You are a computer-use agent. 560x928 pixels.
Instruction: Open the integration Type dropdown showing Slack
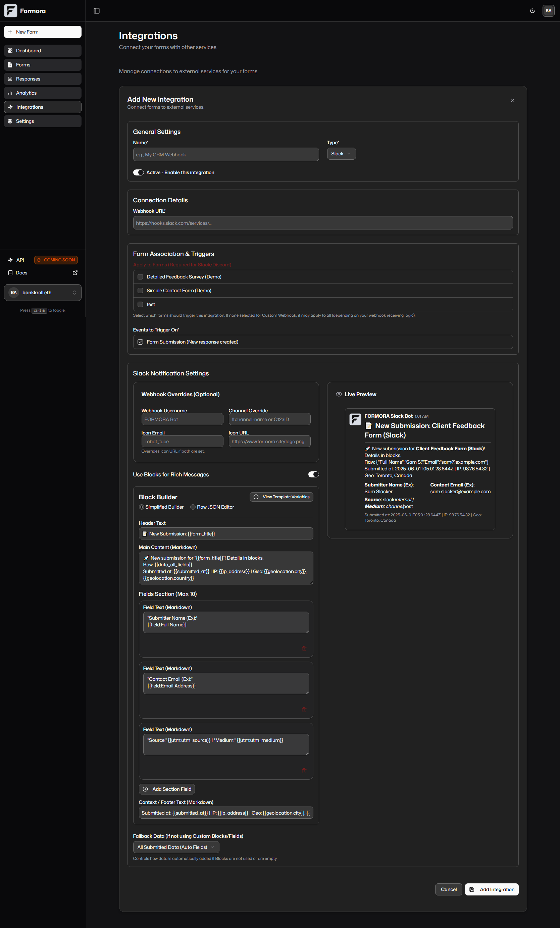pyautogui.click(x=341, y=154)
